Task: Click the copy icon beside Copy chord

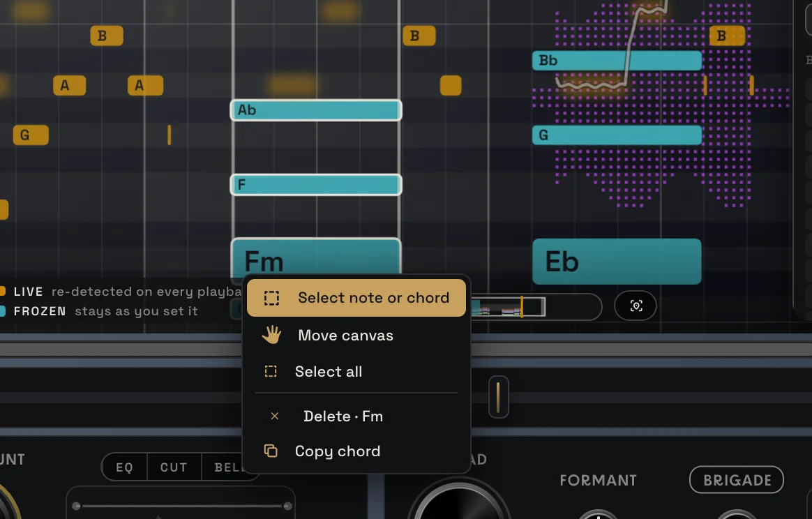Action: click(x=271, y=451)
